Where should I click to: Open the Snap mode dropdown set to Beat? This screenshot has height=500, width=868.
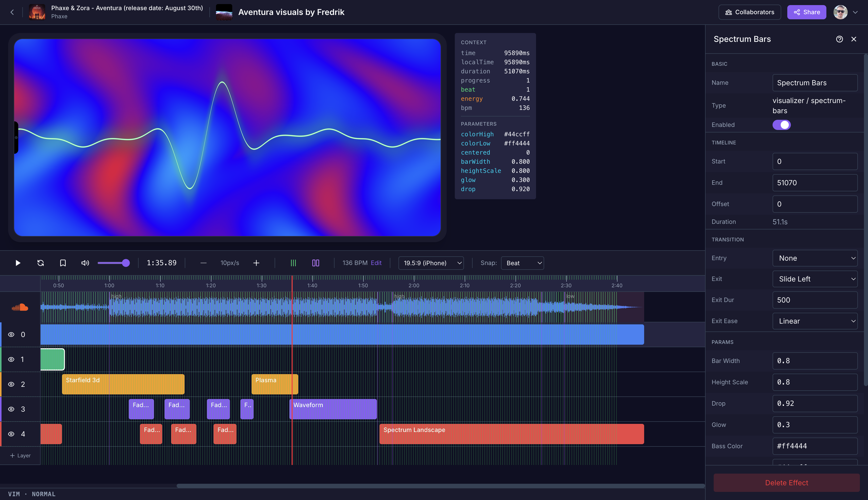coord(522,263)
